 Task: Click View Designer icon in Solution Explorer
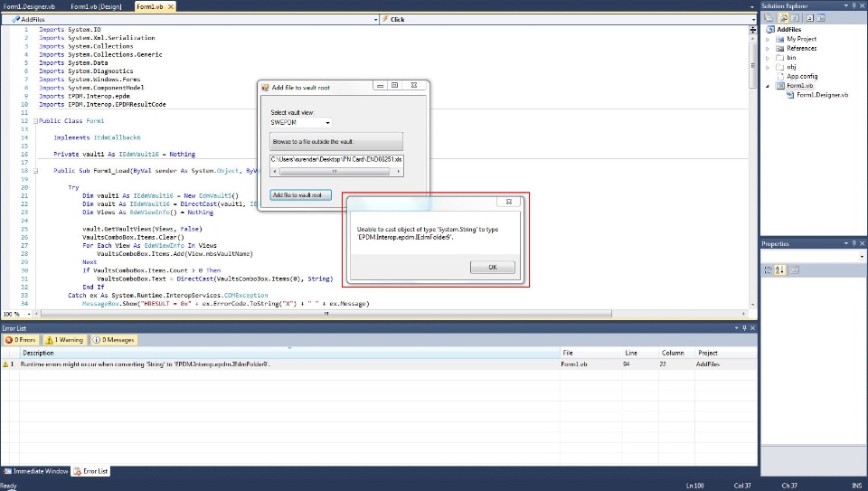coord(821,18)
